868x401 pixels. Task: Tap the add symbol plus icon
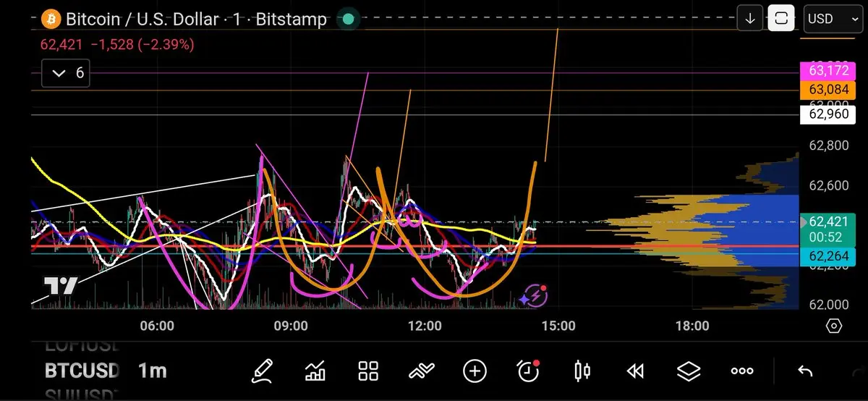(x=475, y=371)
